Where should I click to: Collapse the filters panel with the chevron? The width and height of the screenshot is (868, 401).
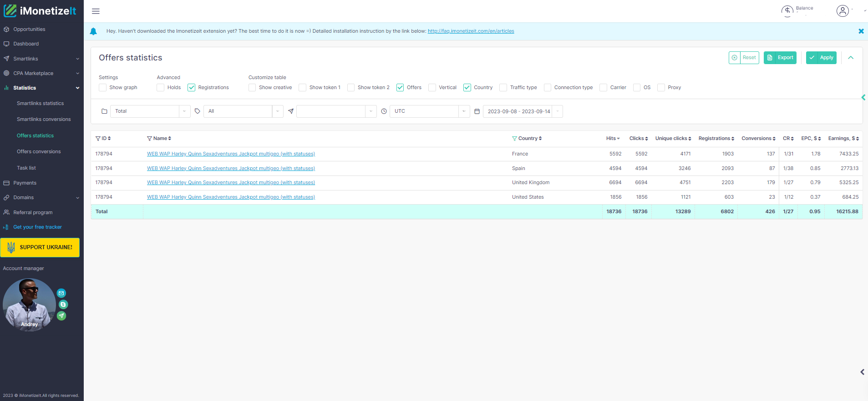coord(851,58)
